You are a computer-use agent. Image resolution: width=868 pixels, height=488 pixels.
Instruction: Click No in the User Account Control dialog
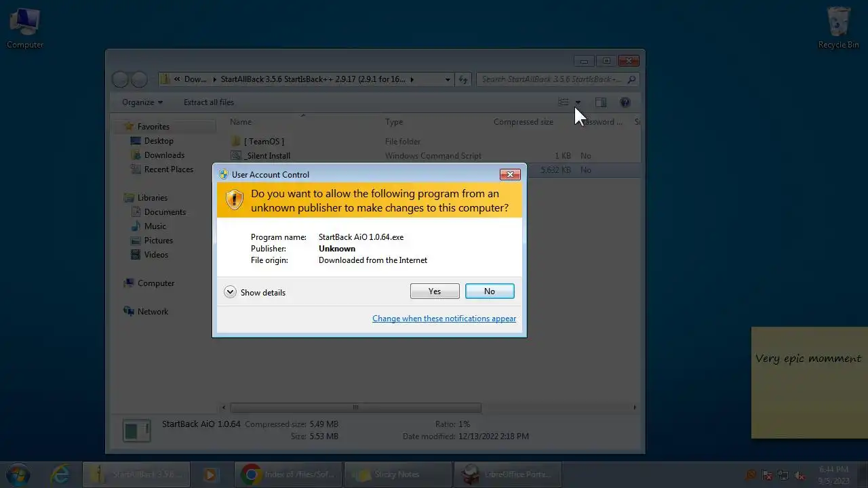coord(490,291)
